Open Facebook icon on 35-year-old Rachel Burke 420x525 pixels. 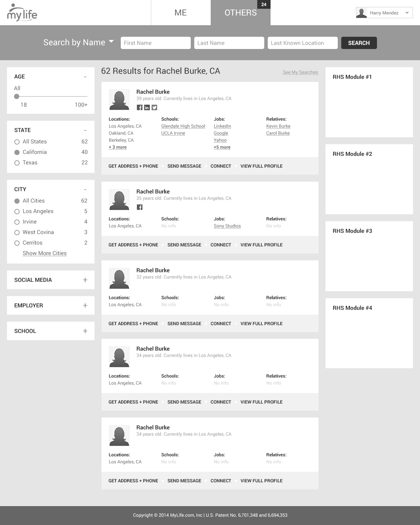pos(140,207)
